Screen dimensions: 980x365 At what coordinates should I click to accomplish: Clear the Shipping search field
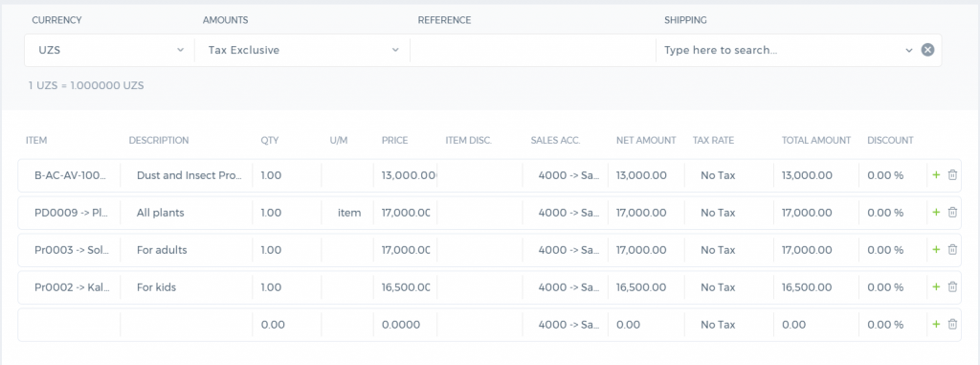927,50
